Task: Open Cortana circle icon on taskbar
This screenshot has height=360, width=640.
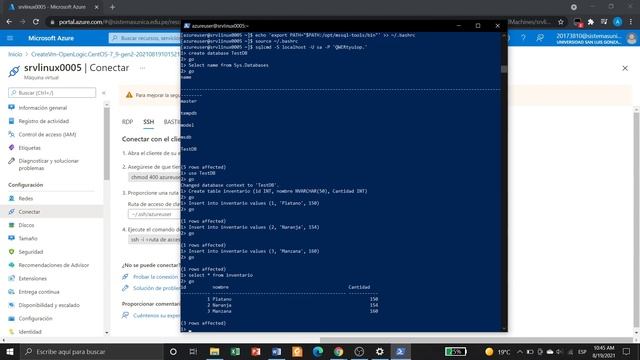Action: [173, 351]
